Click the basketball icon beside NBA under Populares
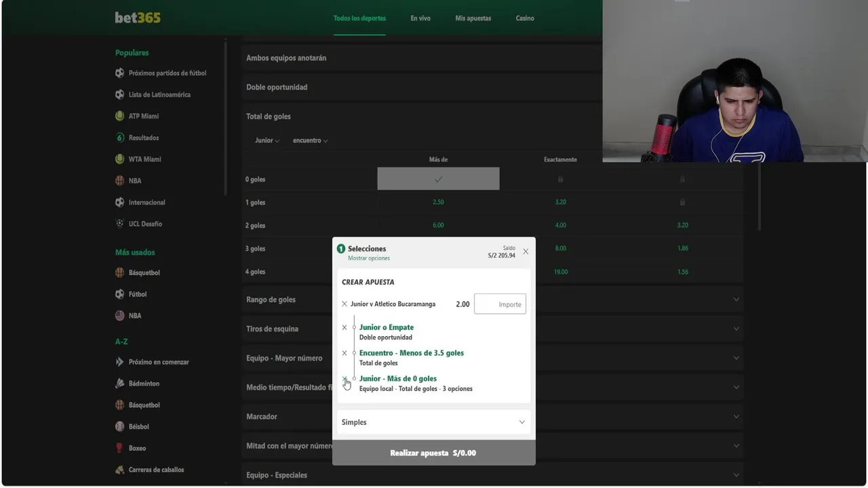Viewport: 868px width, 488px height. tap(120, 181)
